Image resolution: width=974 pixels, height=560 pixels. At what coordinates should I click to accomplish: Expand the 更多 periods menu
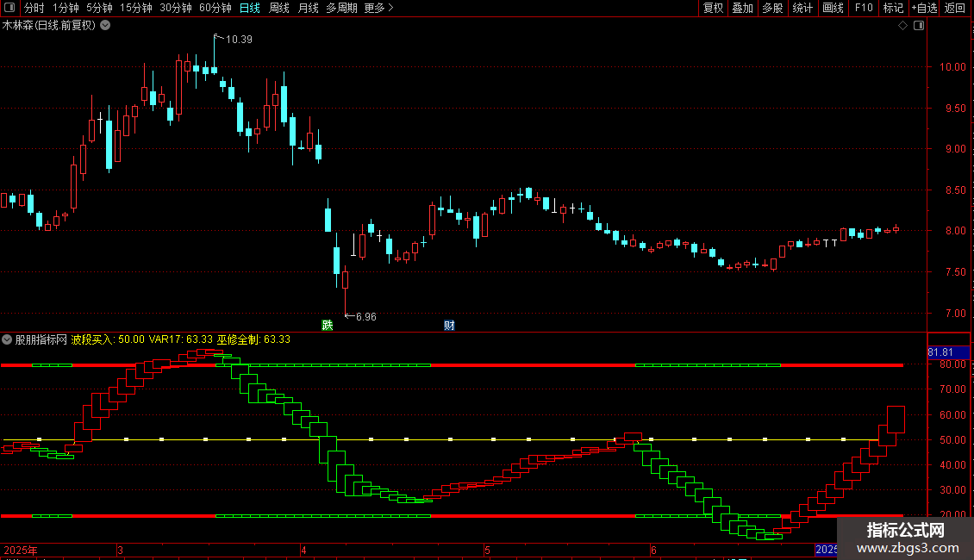378,8
